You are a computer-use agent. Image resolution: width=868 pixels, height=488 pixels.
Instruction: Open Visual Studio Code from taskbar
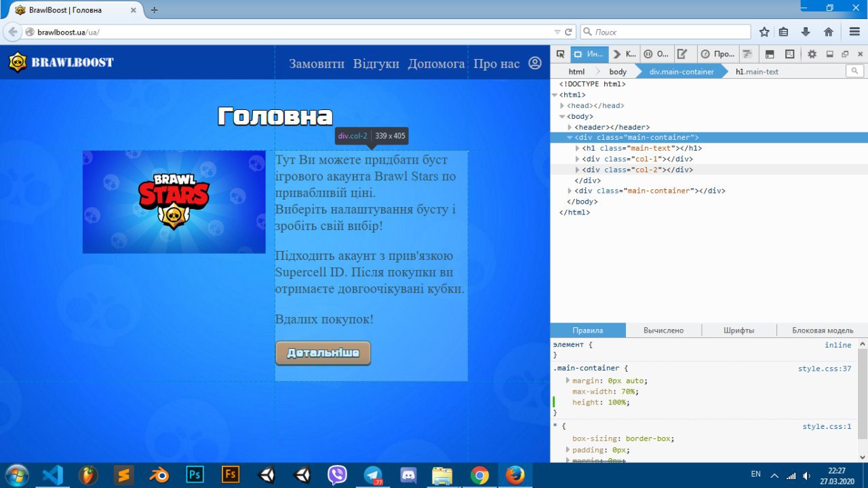[52, 475]
